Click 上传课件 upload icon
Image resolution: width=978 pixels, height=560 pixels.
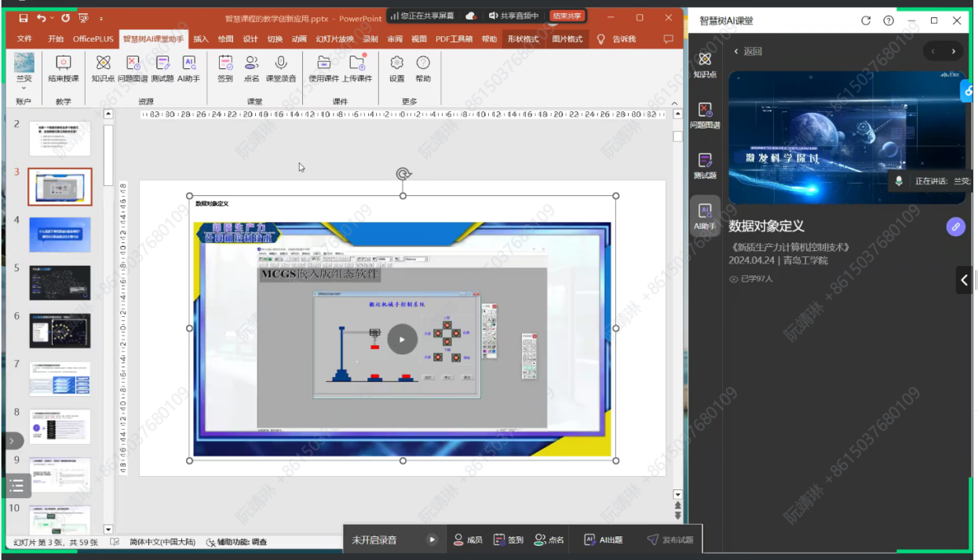click(357, 63)
